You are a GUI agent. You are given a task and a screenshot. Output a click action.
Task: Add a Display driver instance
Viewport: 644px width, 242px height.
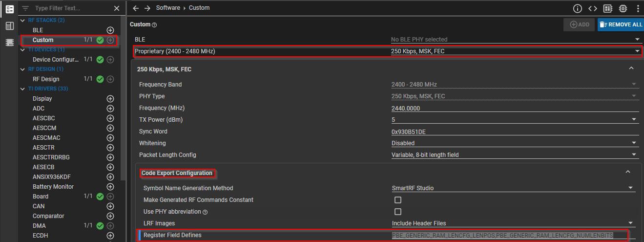[x=110, y=99]
